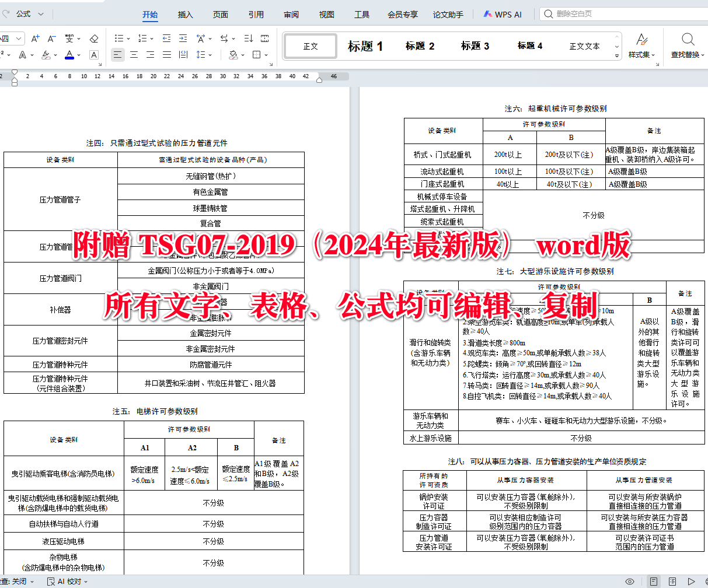The image size is (708, 588).
Task: Apply the 标题 1 style
Action: point(365,46)
